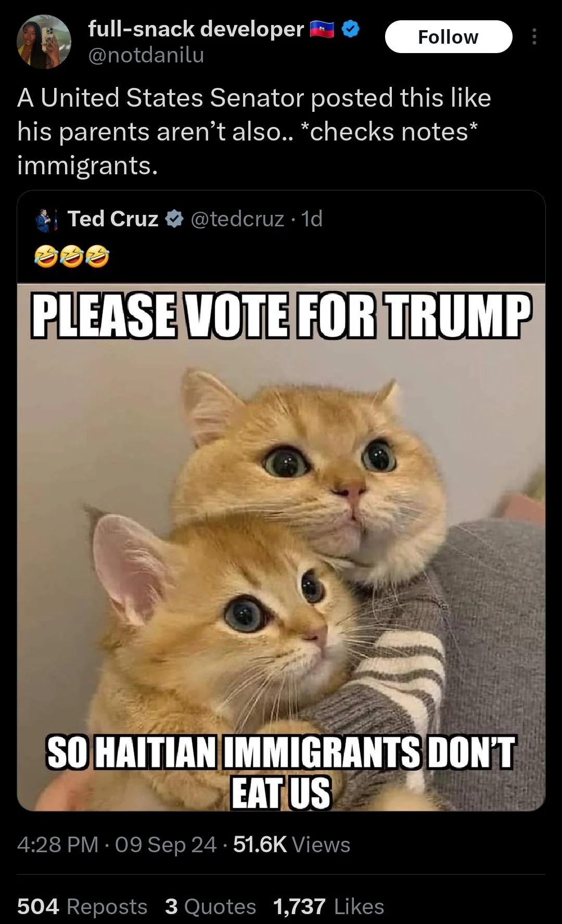View the 1,737 Likes list
Screen dimensions: 562x924
click(328, 906)
